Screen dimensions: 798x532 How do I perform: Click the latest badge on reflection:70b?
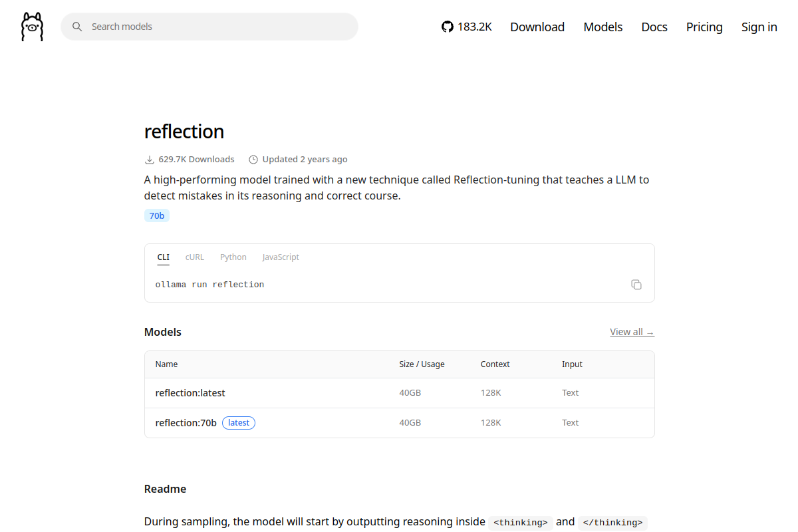[239, 423]
